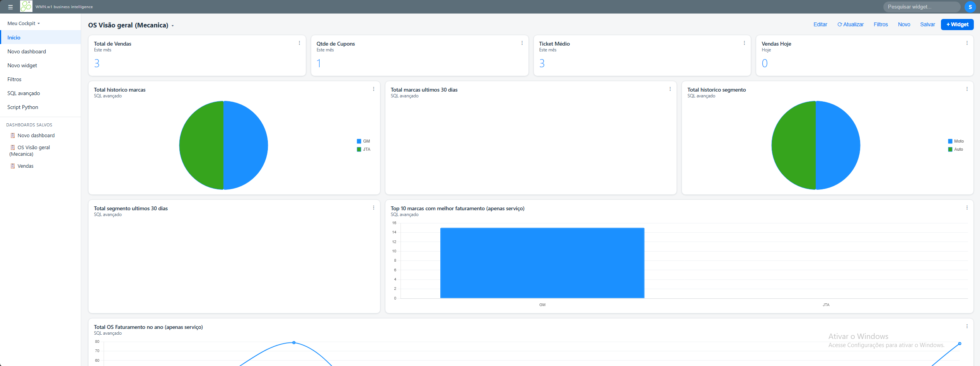Open options menu of Total historico segmento

click(967, 89)
